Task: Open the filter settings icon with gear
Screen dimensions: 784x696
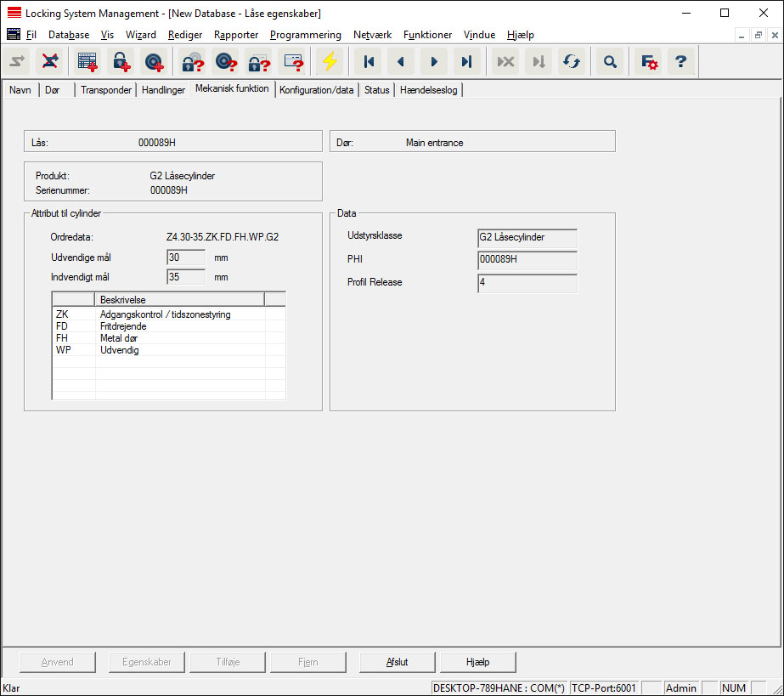Action: pos(649,61)
